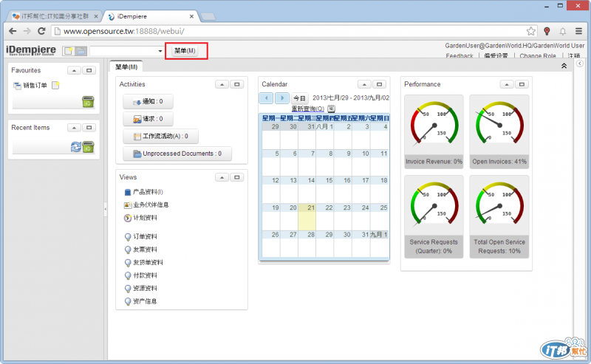
Task: Collapse the Activities panel
Action: [222, 84]
